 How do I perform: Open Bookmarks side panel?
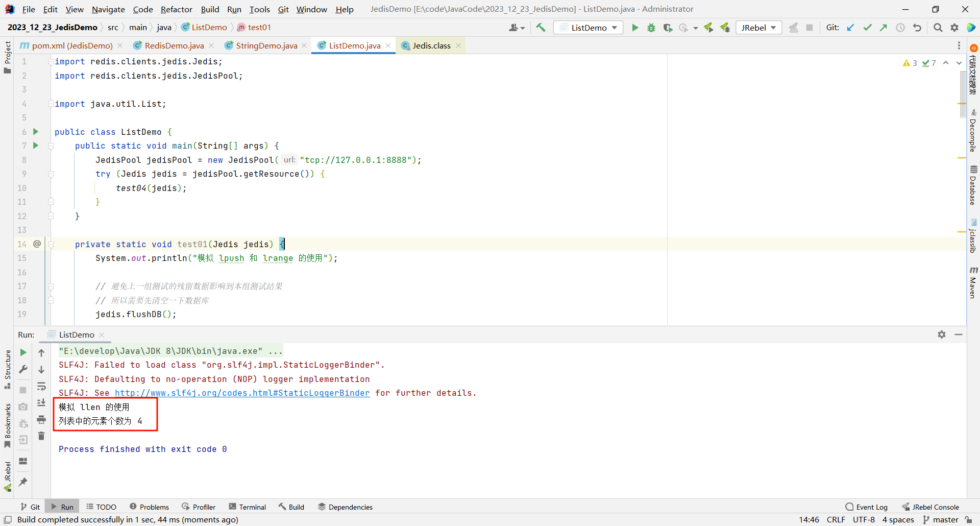[7, 425]
